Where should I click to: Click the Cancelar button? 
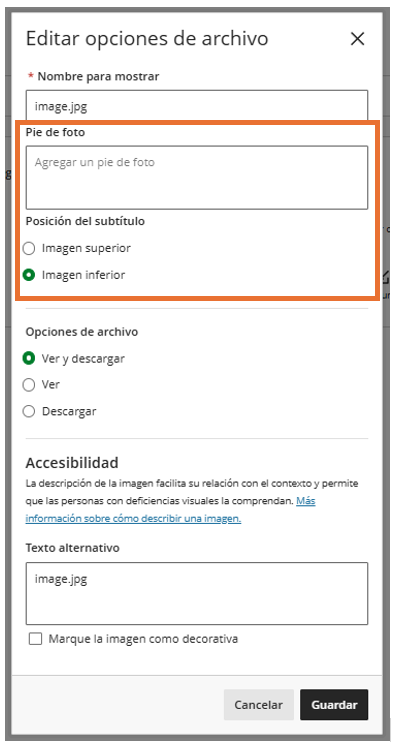pos(258,705)
